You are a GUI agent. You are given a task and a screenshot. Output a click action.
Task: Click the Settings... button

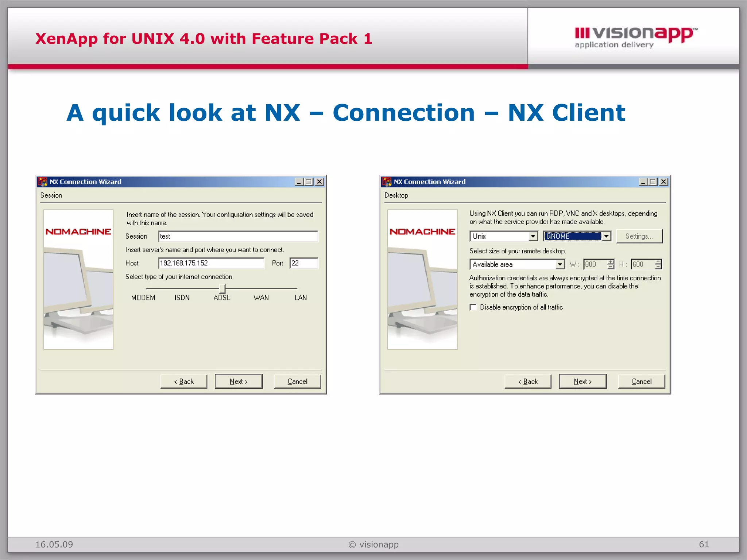(639, 236)
